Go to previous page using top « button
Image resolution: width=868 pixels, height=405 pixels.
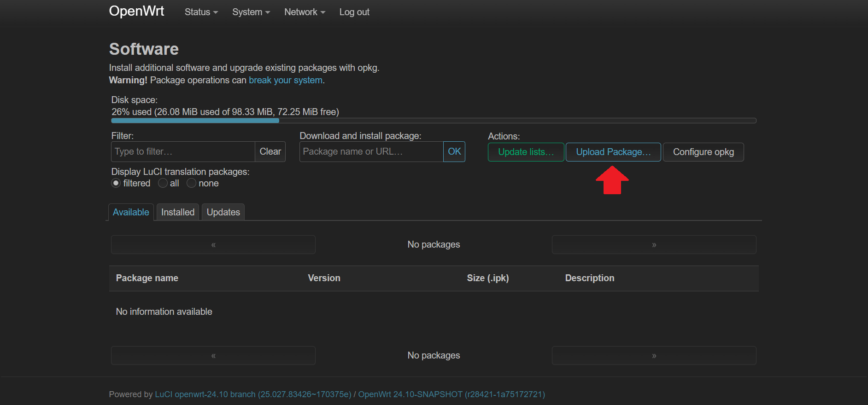point(213,244)
